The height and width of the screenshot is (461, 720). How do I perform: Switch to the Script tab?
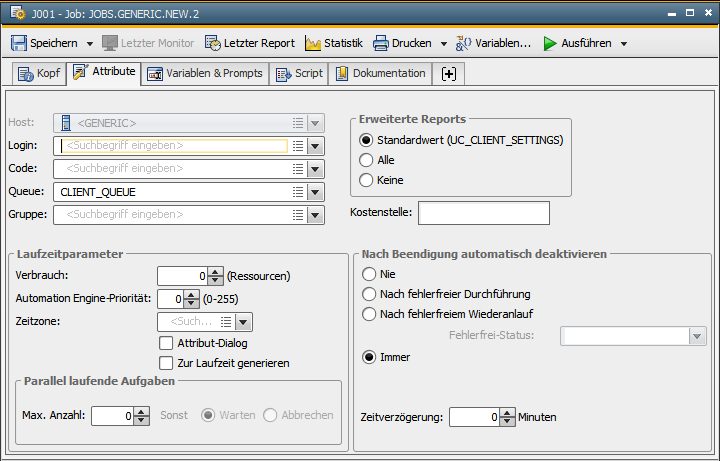tap(299, 74)
